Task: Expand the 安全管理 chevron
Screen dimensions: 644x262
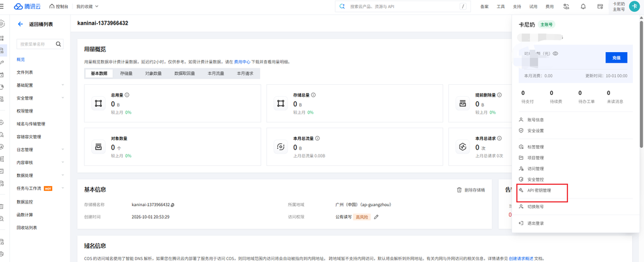Action: 63,98
